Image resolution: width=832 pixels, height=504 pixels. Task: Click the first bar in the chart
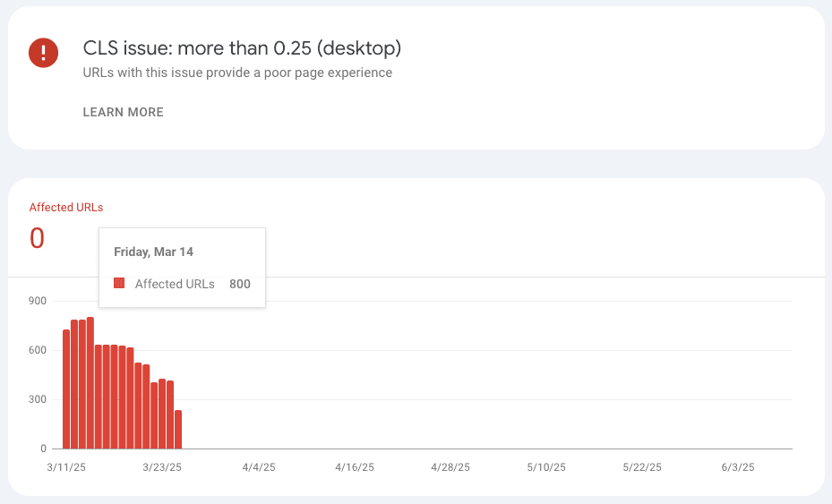(x=66, y=389)
